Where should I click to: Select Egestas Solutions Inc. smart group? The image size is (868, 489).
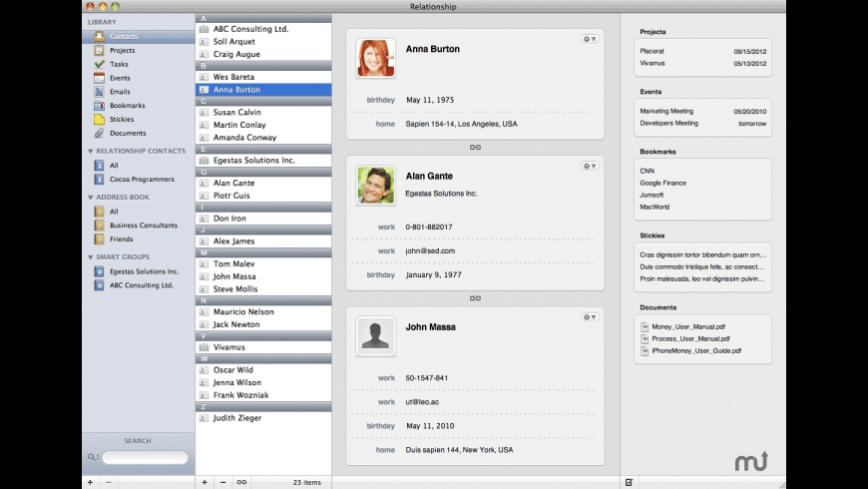[x=144, y=271]
